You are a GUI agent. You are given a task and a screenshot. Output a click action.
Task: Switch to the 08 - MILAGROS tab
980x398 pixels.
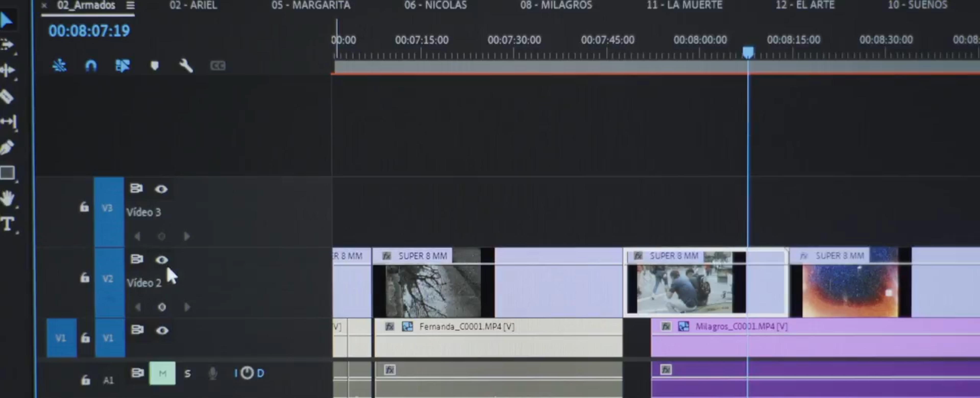(x=556, y=5)
